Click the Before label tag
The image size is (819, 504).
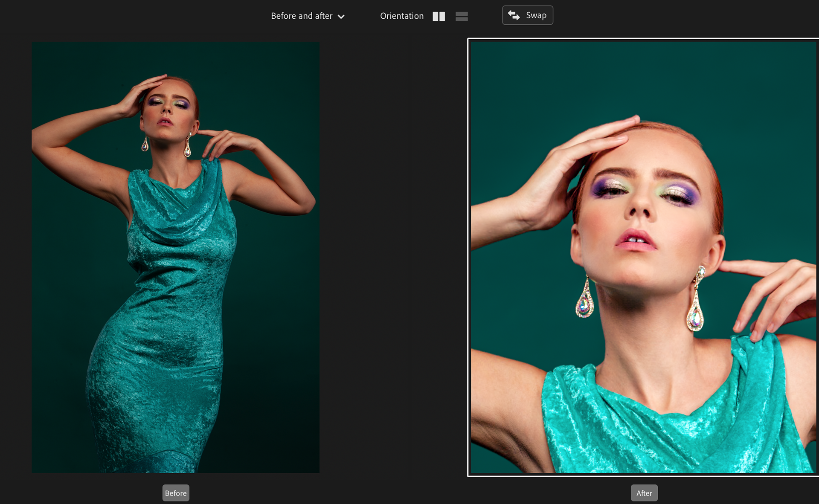click(176, 493)
